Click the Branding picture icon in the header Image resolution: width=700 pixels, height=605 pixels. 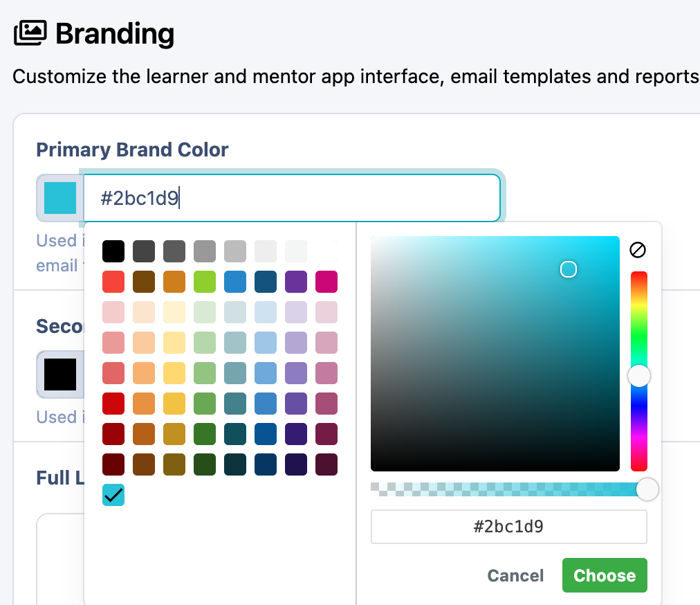pyautogui.click(x=29, y=33)
